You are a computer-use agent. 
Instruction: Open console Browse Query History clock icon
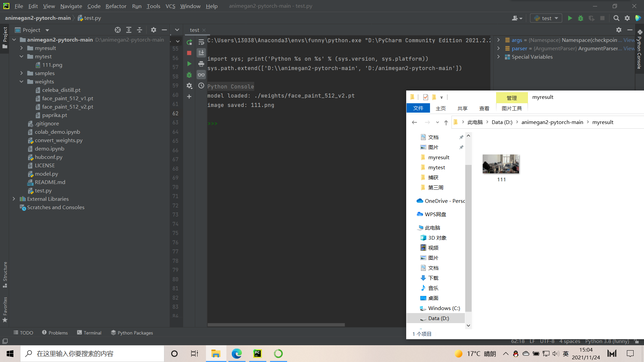[201, 85]
